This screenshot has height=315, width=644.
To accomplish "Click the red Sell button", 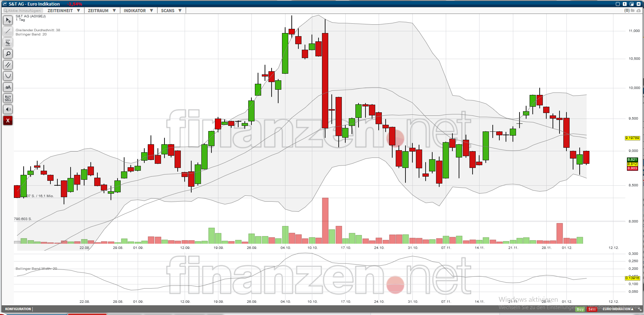I will [x=591, y=309].
